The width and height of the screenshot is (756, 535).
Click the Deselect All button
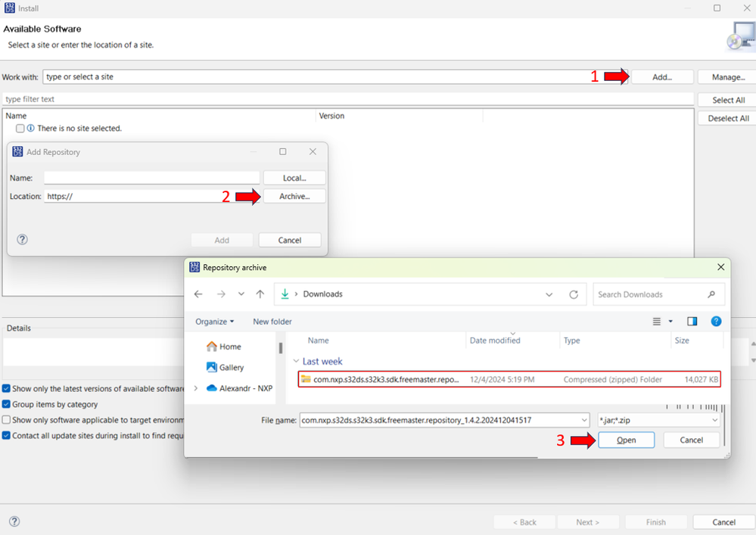728,119
